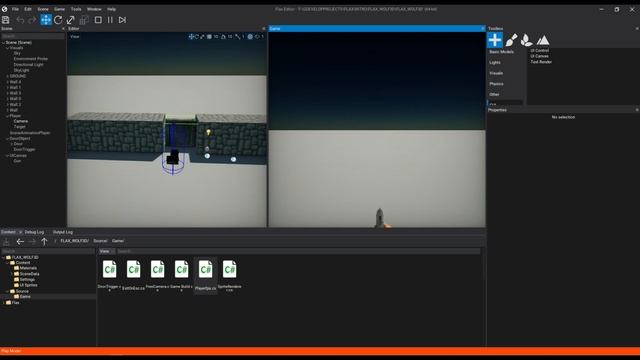Open the Visuals toolbox category
Screen dimensions: 640x360
coord(496,73)
